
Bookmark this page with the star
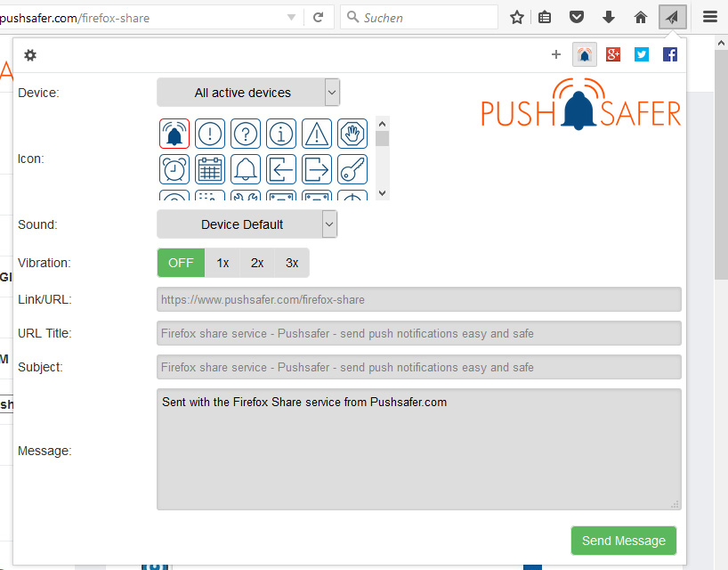pyautogui.click(x=517, y=18)
